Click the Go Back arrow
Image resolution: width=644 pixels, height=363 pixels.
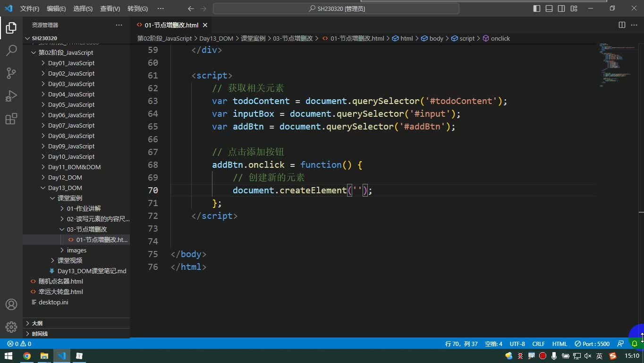191,9
